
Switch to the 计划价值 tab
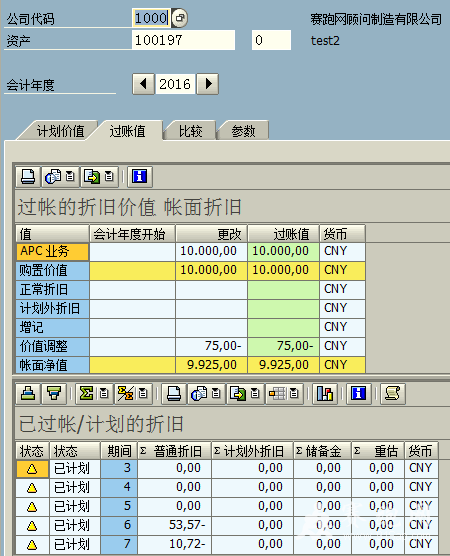(x=60, y=131)
